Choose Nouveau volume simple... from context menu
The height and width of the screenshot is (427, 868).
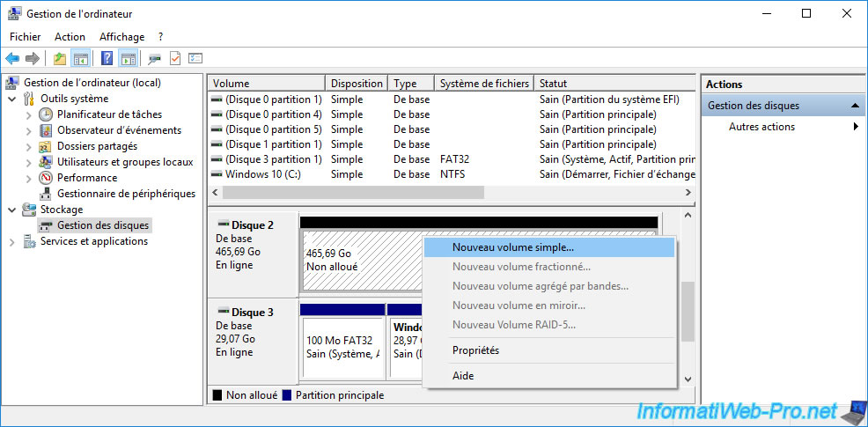point(512,248)
